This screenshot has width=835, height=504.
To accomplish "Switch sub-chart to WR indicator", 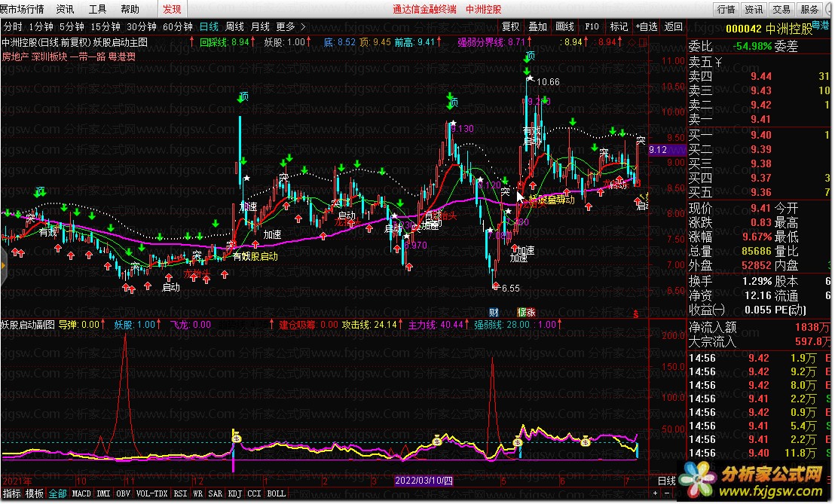I will coord(197,494).
